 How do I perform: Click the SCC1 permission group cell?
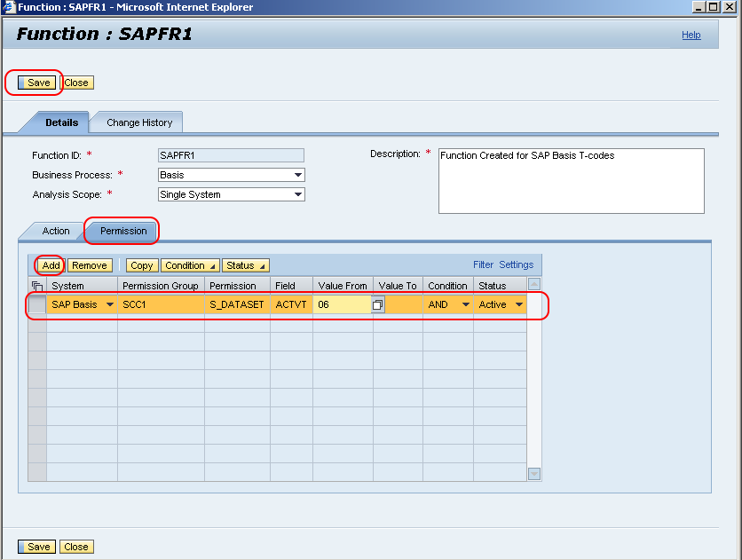click(x=161, y=304)
